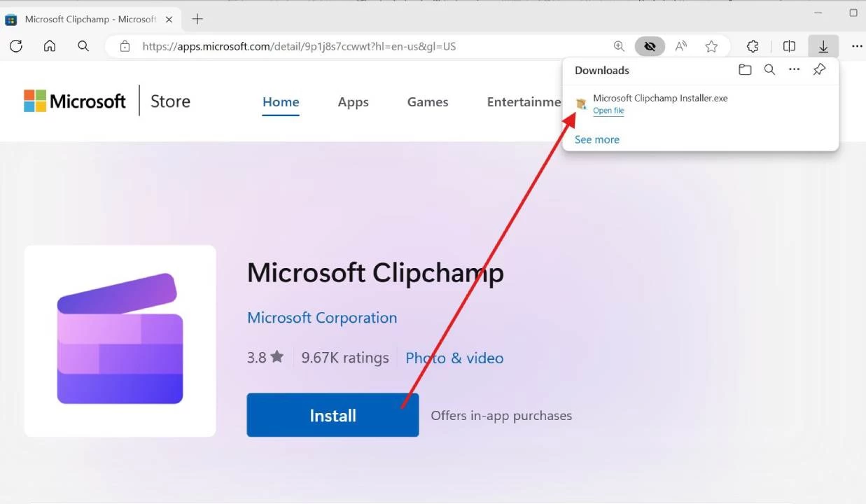Image resolution: width=866 pixels, height=504 pixels.
Task: Toggle the tracking prevention eye icon
Action: [650, 46]
